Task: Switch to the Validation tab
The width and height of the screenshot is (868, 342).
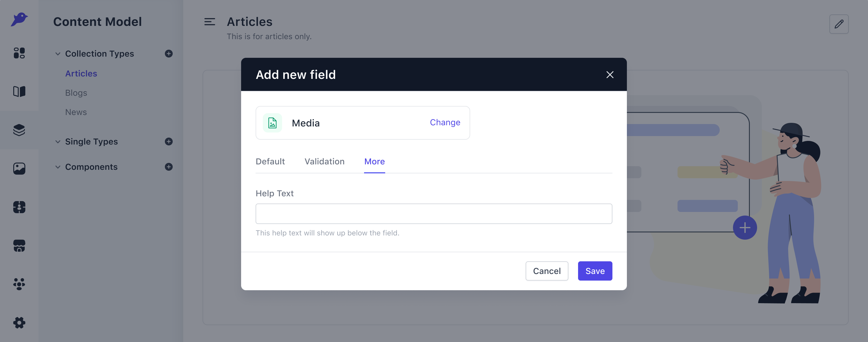Action: 325,162
